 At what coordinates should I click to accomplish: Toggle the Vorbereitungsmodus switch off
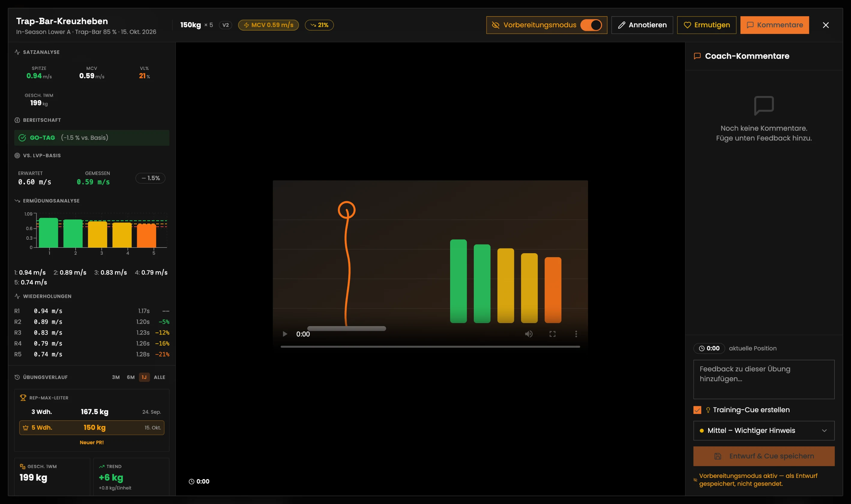(x=591, y=25)
